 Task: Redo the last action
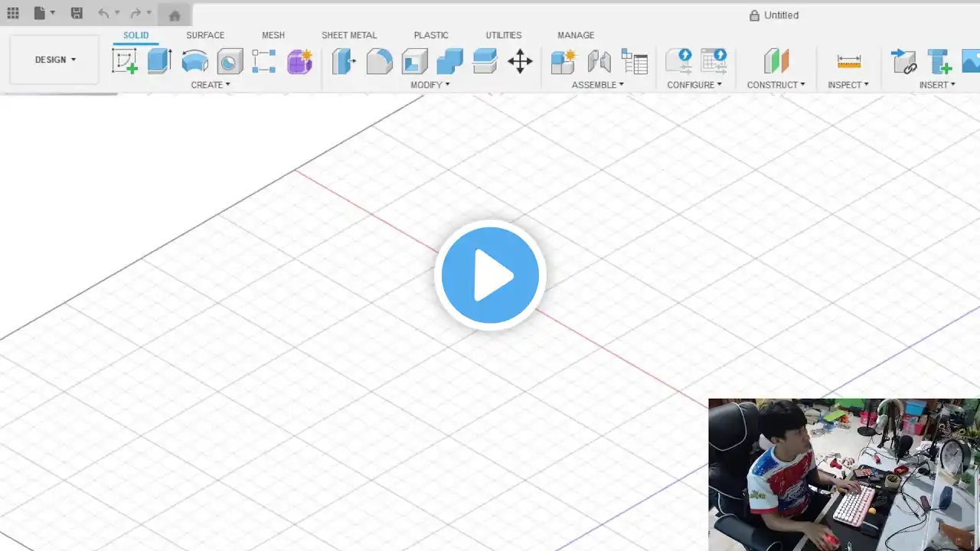(x=136, y=13)
